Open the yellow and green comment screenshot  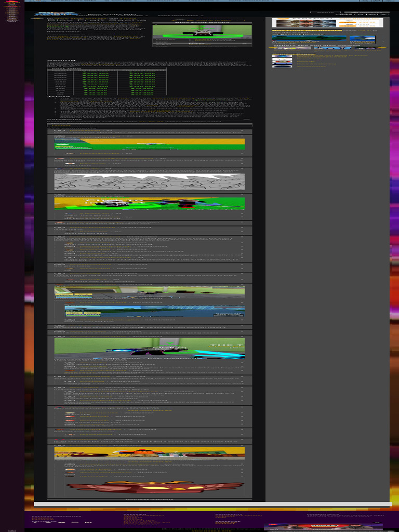click(149, 144)
